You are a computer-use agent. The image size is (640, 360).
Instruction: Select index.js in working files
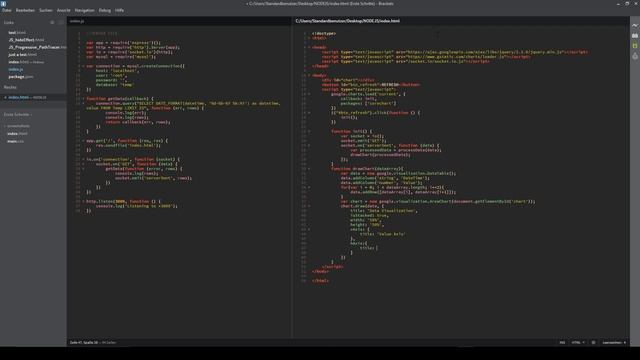16,69
